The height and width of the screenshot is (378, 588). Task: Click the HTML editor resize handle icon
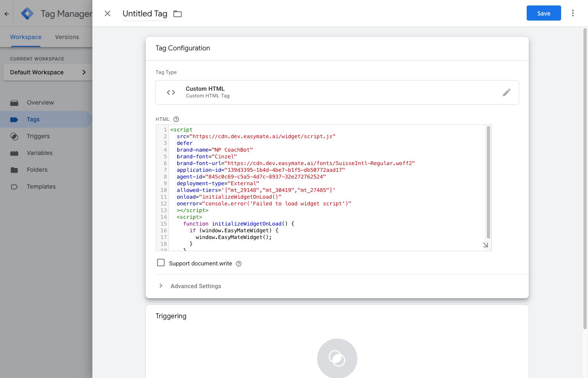tap(486, 245)
